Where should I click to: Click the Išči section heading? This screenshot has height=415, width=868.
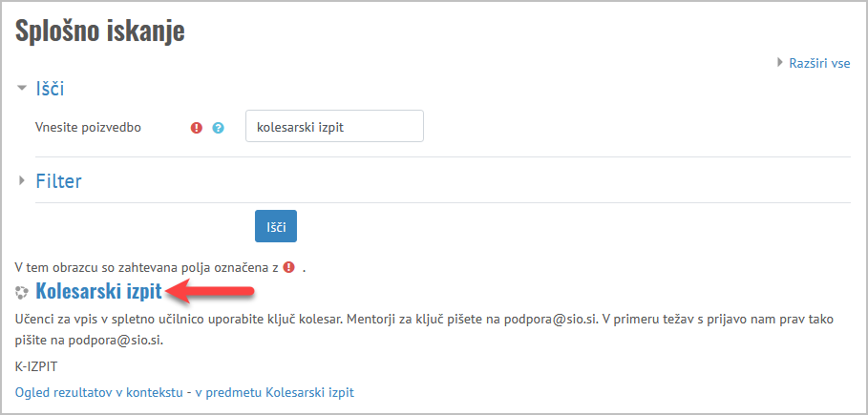pyautogui.click(x=50, y=89)
